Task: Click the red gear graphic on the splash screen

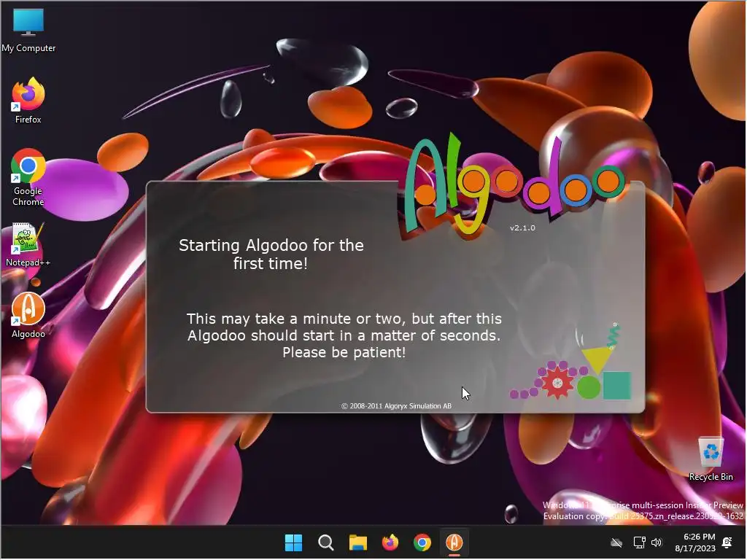Action: pyautogui.click(x=557, y=383)
